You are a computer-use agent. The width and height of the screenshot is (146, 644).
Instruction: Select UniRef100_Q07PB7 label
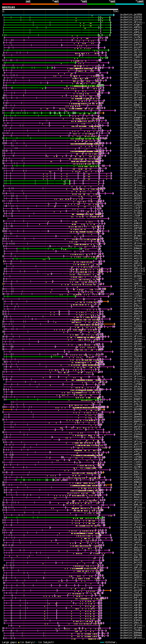pyautogui.click(x=131, y=301)
